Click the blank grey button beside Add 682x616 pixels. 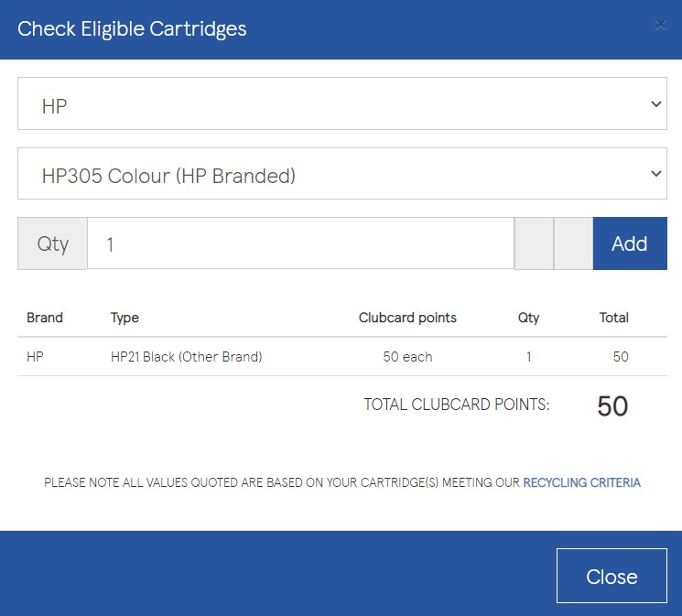[x=573, y=243]
